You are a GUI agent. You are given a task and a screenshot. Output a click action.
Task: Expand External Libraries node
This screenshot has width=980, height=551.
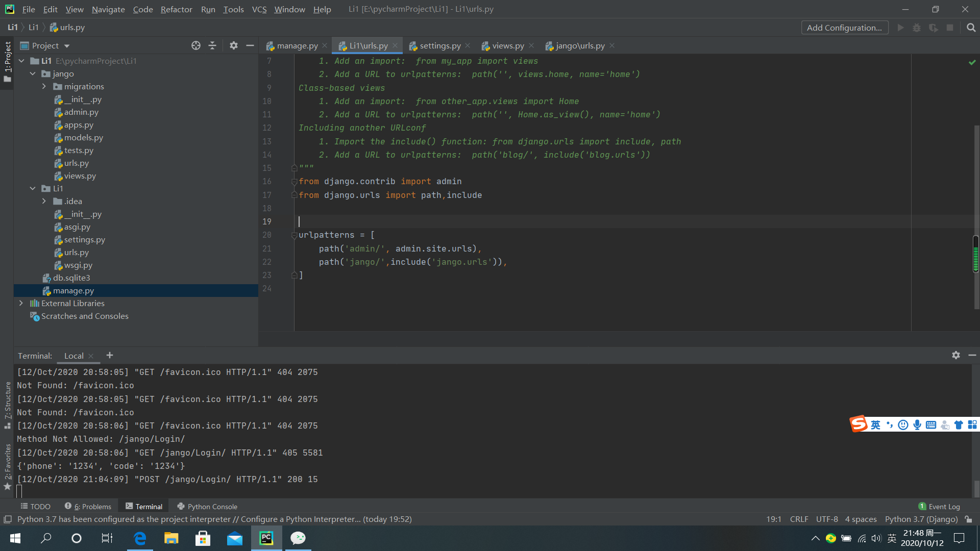point(21,303)
